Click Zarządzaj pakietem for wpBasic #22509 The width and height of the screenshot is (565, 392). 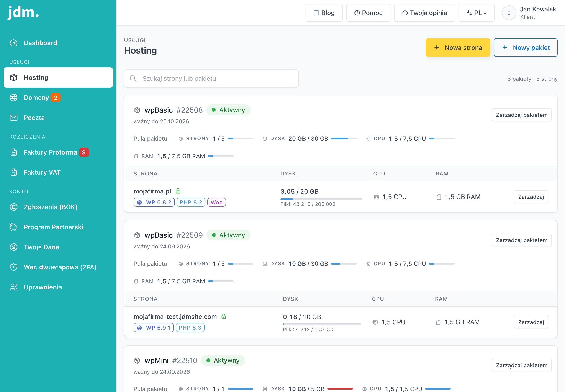click(x=521, y=240)
